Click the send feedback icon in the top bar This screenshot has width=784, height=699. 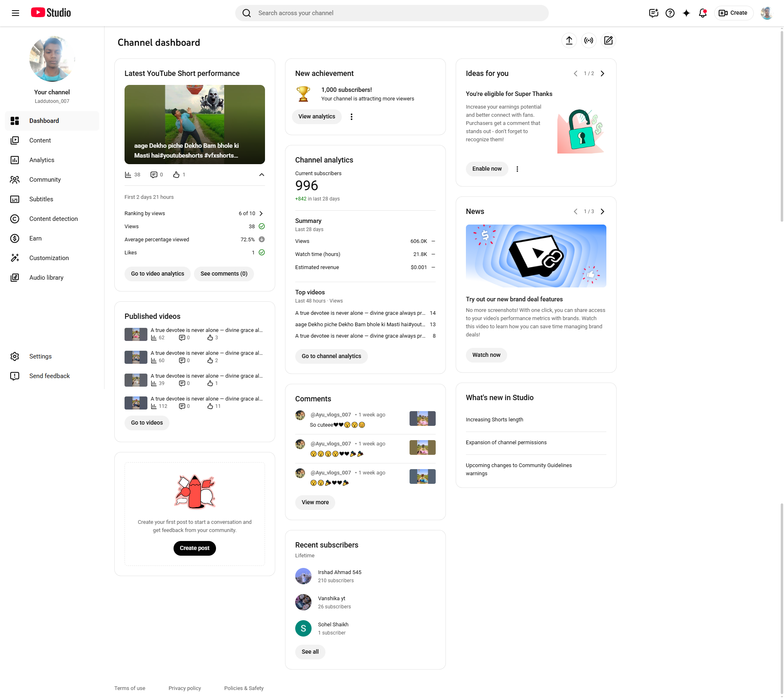654,13
